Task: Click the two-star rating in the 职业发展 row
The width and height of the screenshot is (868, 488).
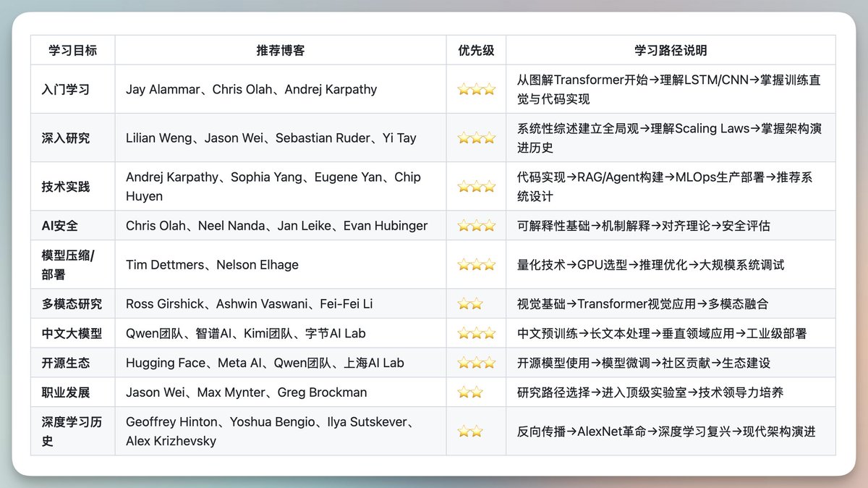Action: (x=470, y=392)
